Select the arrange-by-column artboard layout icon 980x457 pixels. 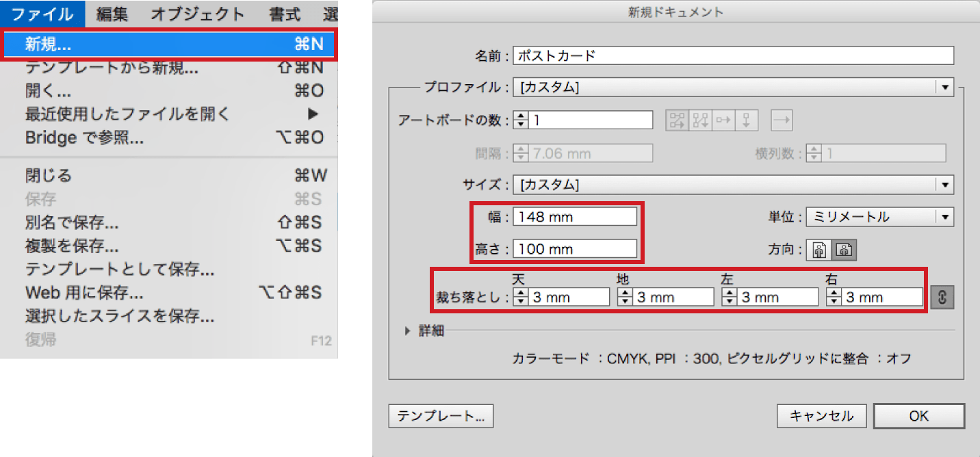click(x=745, y=120)
